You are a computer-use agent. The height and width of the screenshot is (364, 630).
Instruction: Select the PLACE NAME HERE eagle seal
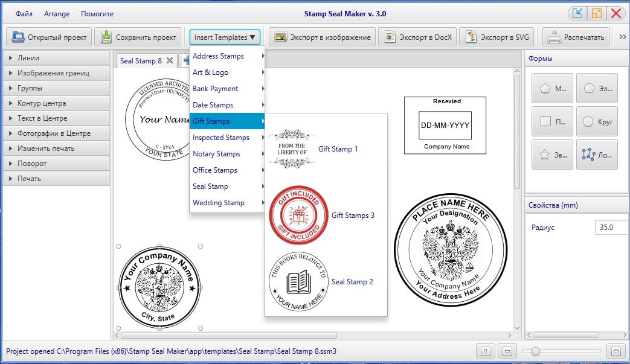451,250
